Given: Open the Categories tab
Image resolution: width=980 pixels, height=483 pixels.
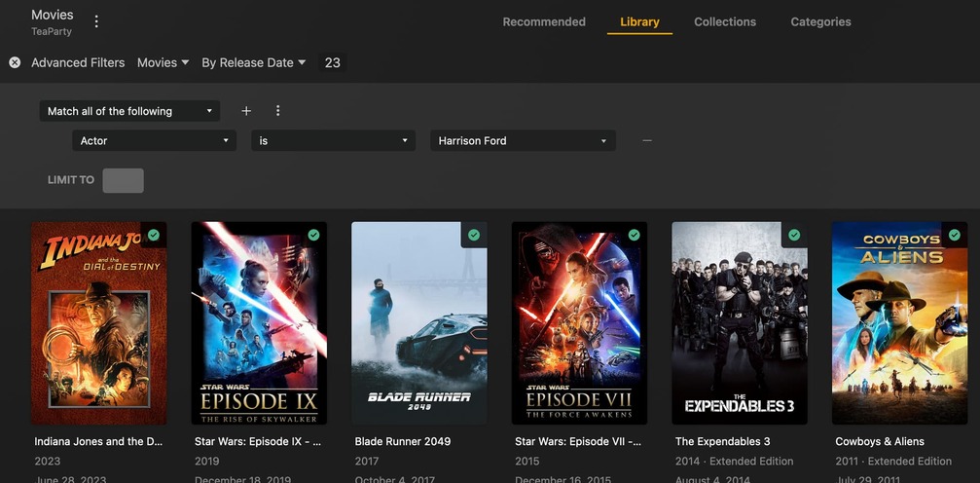Looking at the screenshot, I should pos(820,21).
